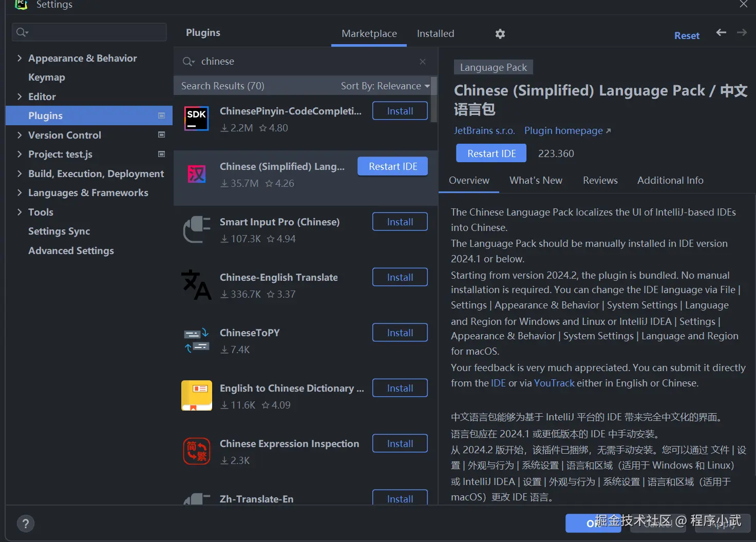Image resolution: width=756 pixels, height=542 pixels.
Task: Expand Appearance & Behavior section
Action: tap(20, 58)
